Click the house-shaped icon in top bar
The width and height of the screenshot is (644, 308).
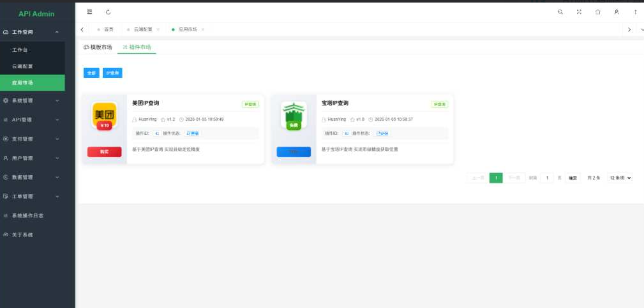(x=597, y=12)
